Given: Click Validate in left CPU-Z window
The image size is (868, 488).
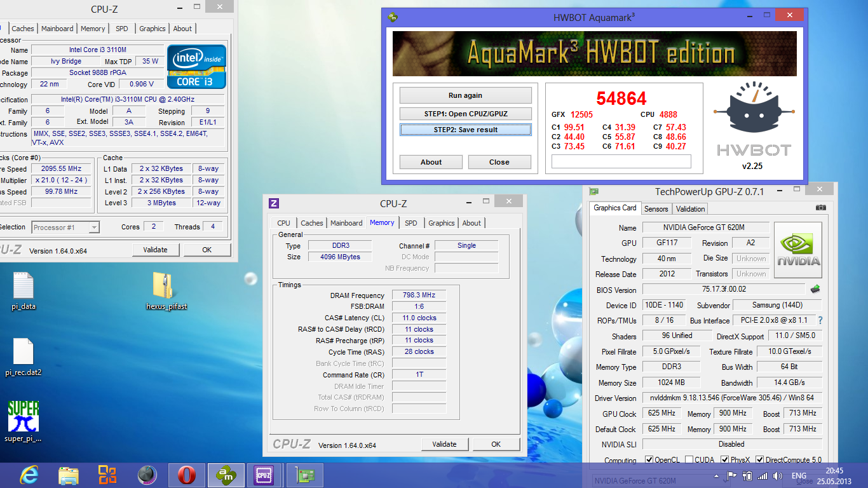Looking at the screenshot, I should 155,250.
